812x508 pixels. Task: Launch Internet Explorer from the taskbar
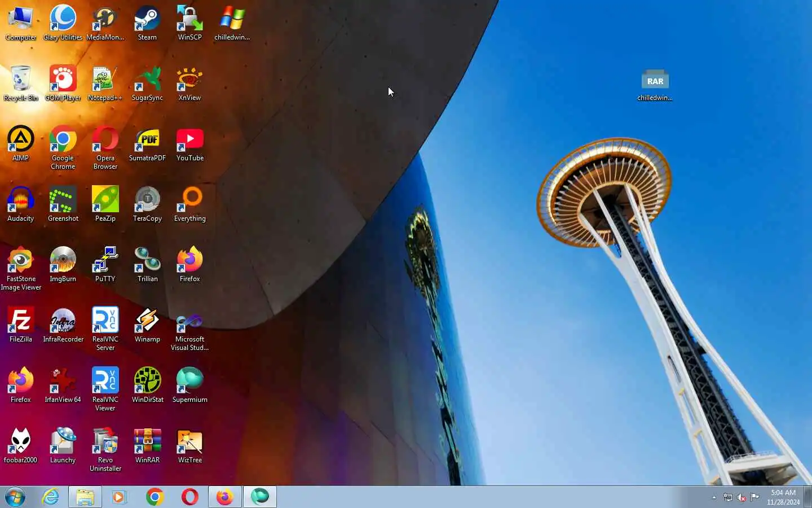tap(51, 497)
